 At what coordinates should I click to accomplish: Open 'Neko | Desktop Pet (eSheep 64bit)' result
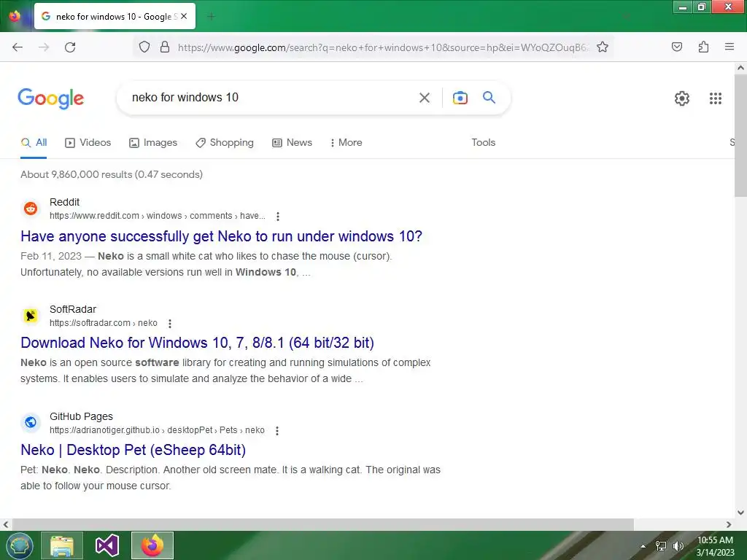coord(133,450)
